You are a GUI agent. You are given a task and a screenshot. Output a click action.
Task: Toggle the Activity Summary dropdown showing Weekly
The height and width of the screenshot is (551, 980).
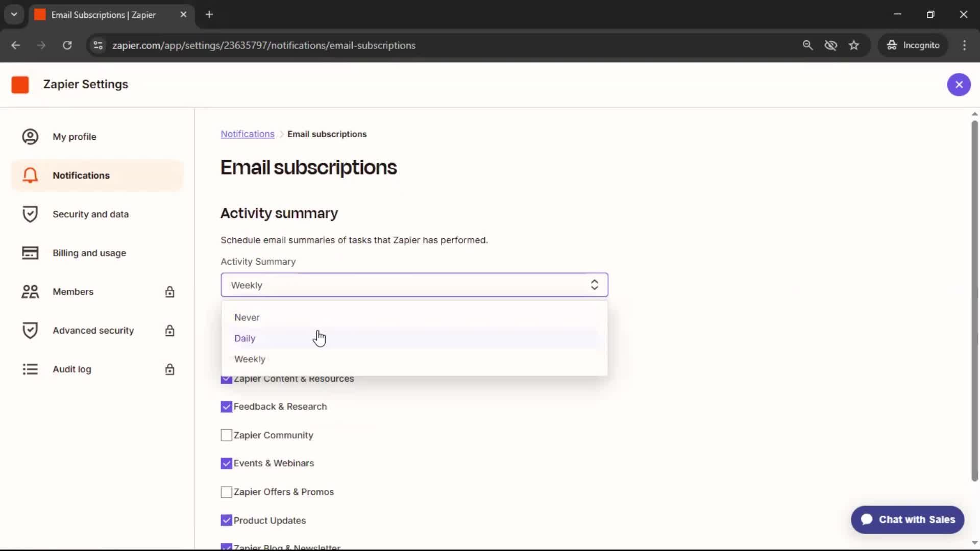[414, 285]
